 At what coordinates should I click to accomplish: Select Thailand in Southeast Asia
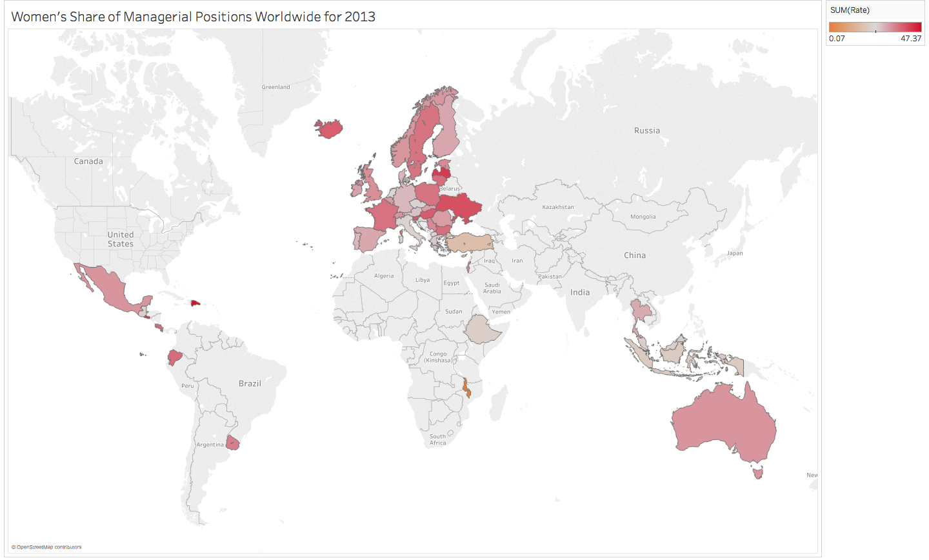[641, 311]
